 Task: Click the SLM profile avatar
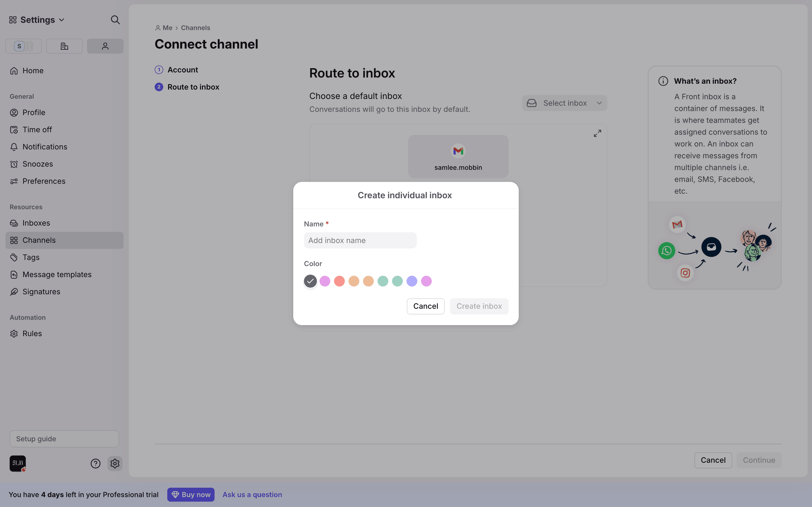[18, 464]
